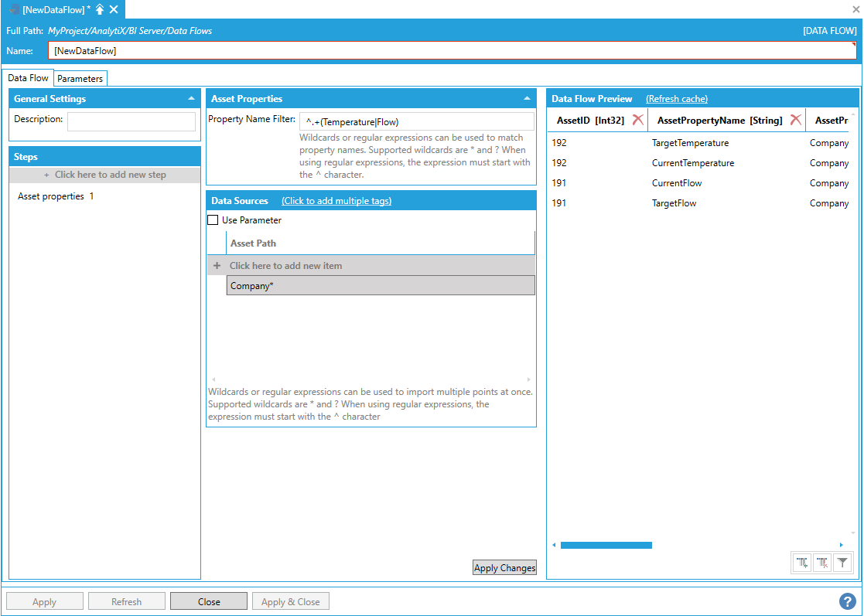This screenshot has height=616, width=864.
Task: Remove the AssetPropertyName column with red X
Action: (x=795, y=120)
